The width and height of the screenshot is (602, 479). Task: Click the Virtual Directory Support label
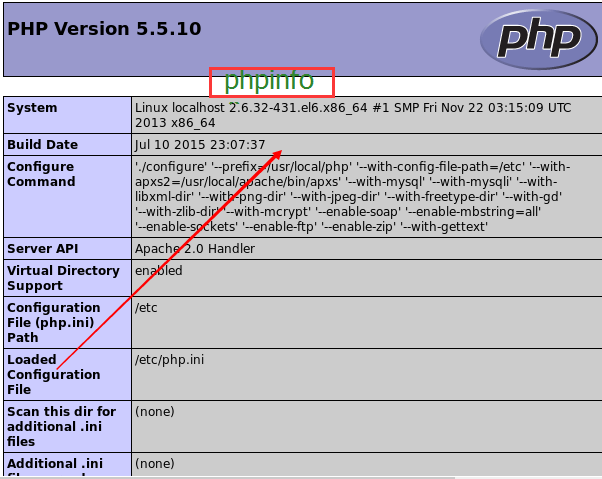tap(63, 278)
